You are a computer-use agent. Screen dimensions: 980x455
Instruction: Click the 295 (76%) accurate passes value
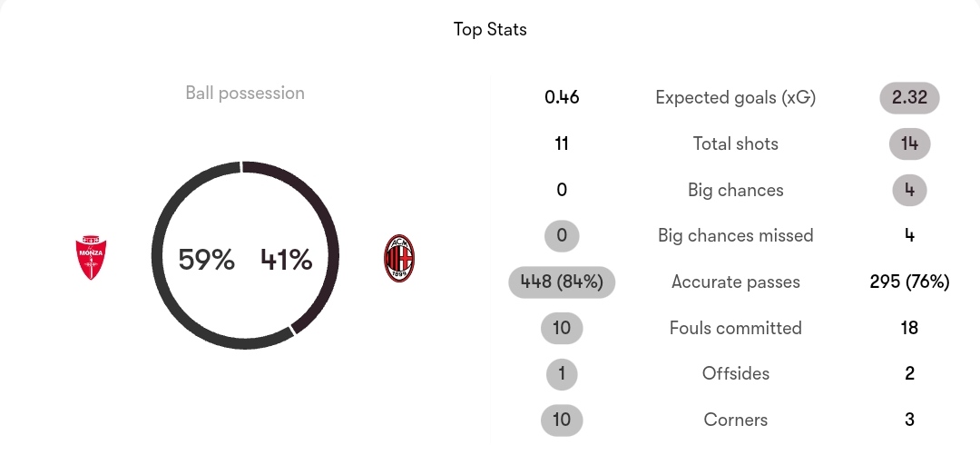click(x=909, y=282)
